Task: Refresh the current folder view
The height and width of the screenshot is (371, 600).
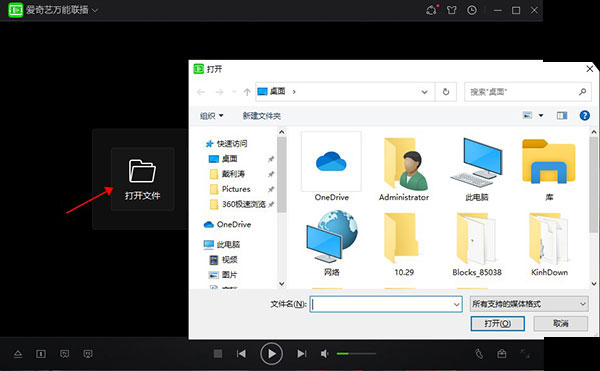Action: [446, 92]
